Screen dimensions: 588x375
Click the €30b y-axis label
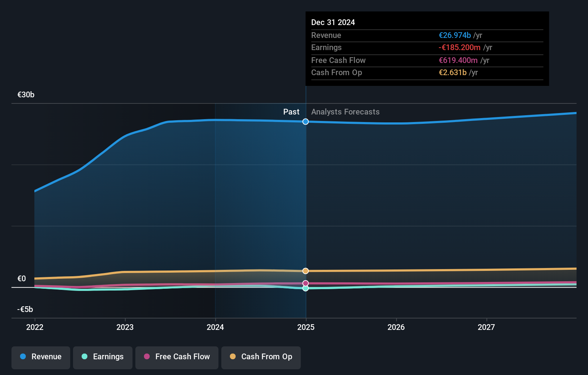[x=26, y=95]
